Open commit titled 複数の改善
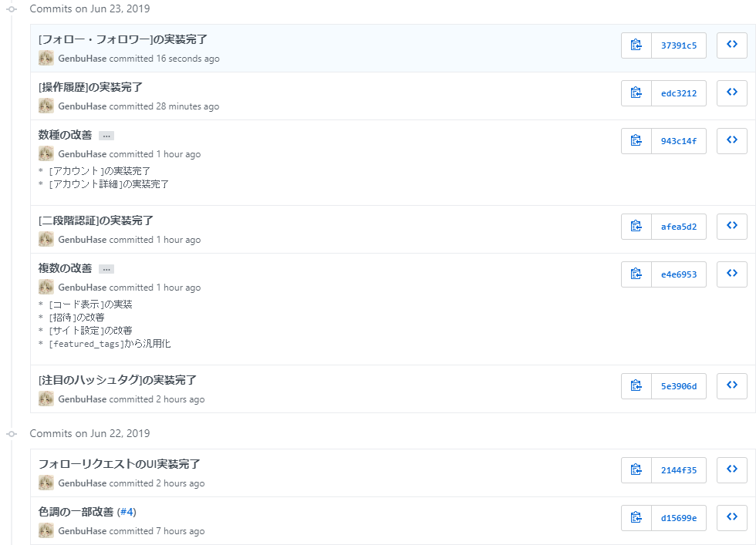 coord(65,268)
